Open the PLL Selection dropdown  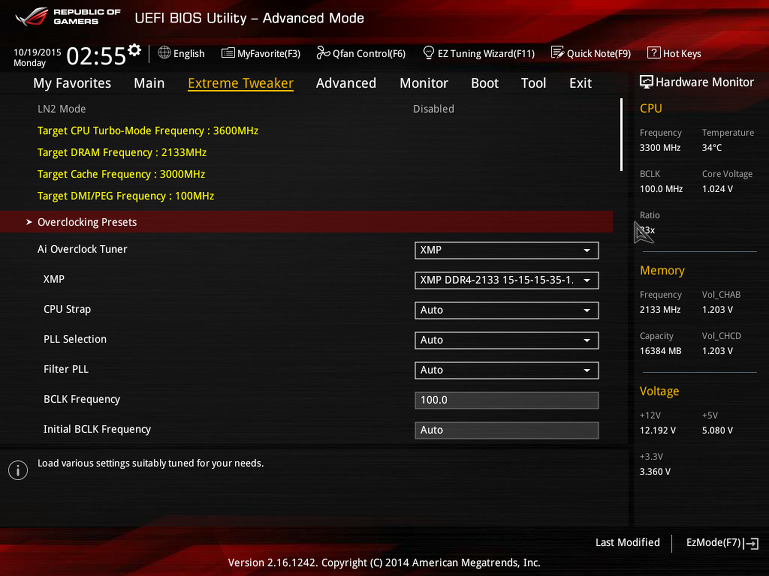507,340
